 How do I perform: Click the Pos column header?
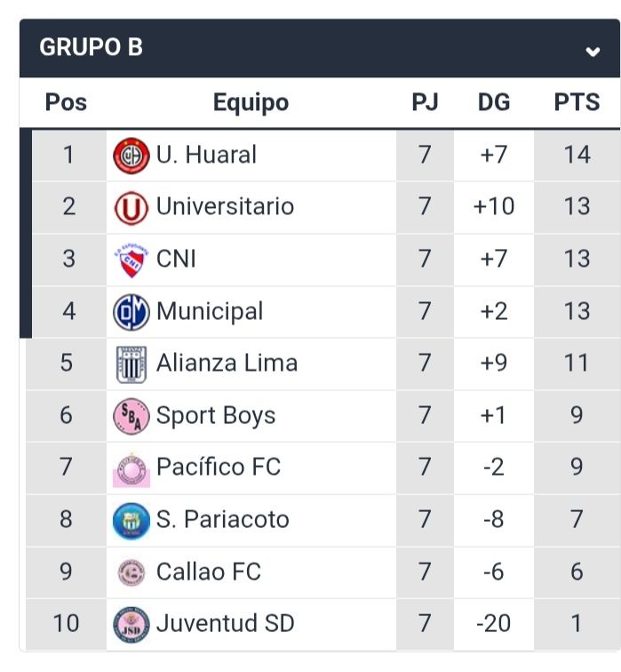click(x=67, y=102)
